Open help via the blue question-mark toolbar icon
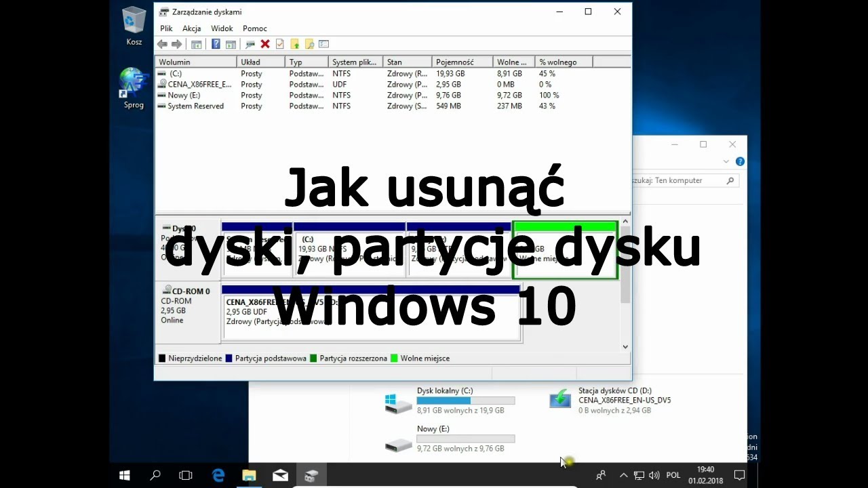 216,44
